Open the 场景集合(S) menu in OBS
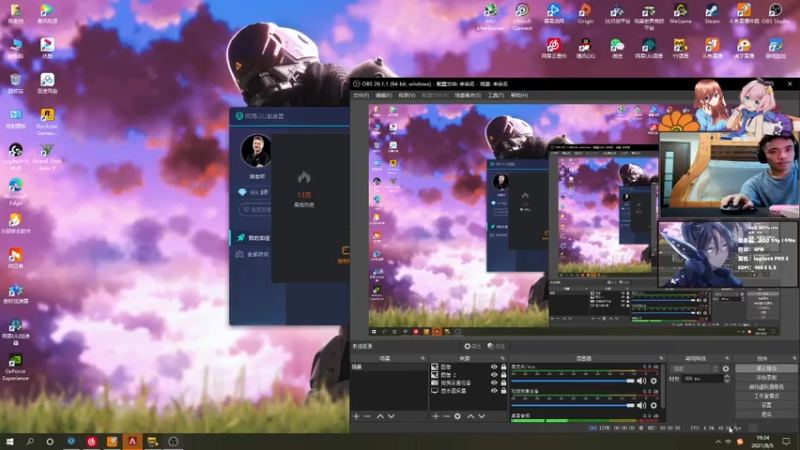 click(x=468, y=95)
